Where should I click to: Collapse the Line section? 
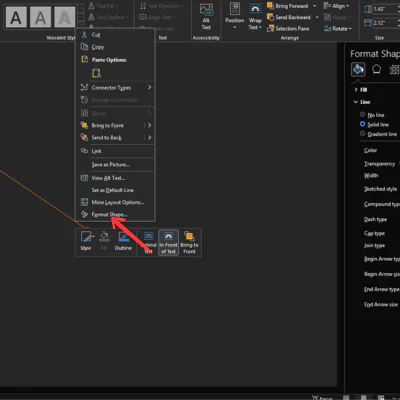(x=362, y=102)
